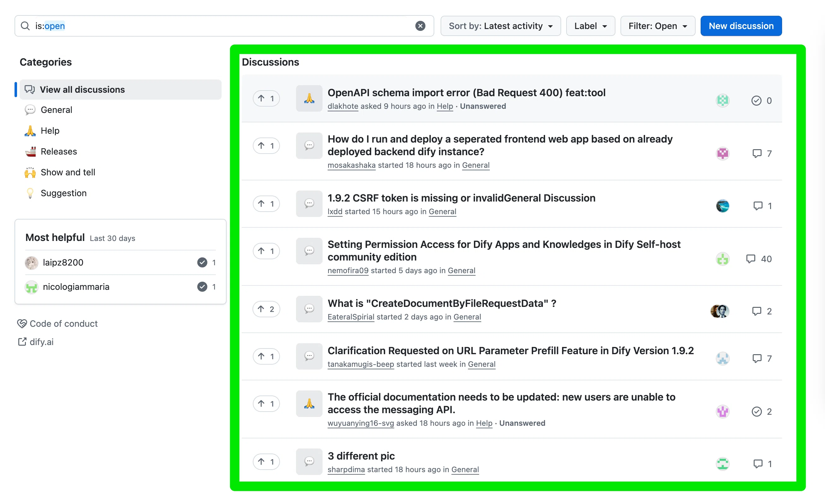Focus the discussions search field
The width and height of the screenshot is (825, 504).
[224, 26]
